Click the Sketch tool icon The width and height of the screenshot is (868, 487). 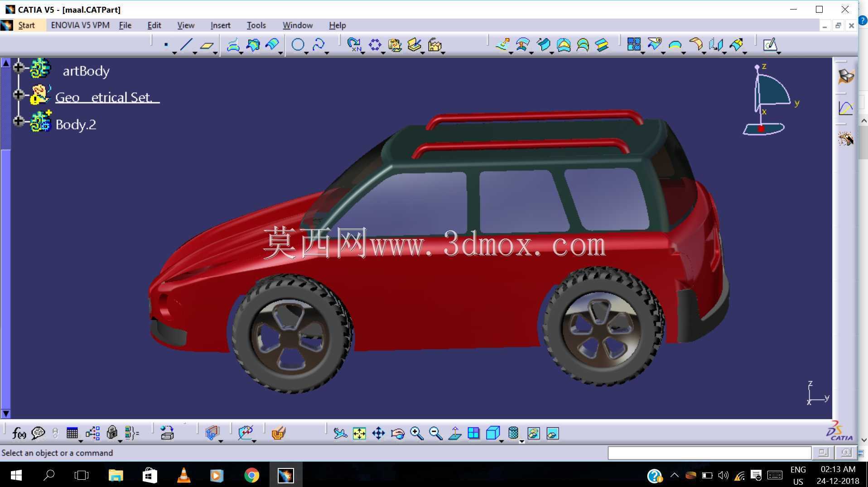coord(770,44)
